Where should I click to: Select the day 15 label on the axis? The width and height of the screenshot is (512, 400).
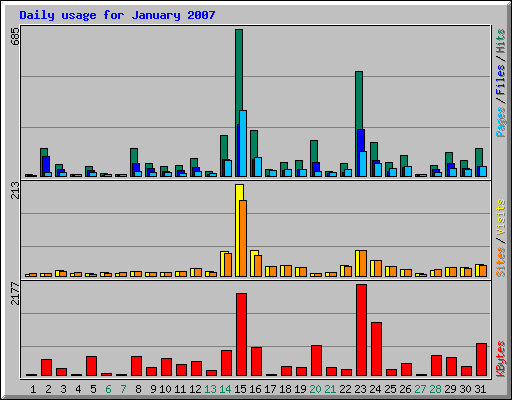pyautogui.click(x=240, y=389)
